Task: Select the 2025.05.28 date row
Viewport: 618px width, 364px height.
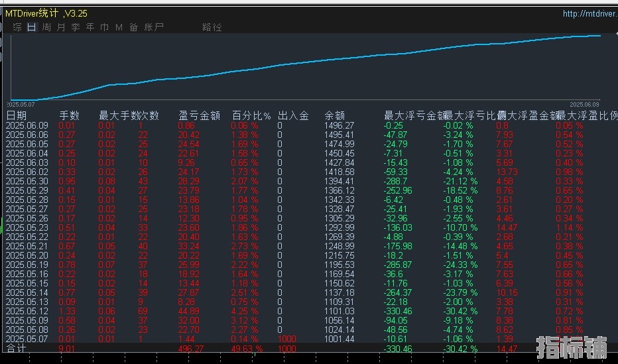Action: click(x=27, y=200)
